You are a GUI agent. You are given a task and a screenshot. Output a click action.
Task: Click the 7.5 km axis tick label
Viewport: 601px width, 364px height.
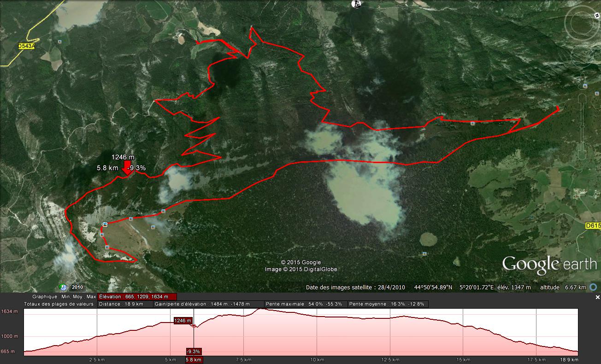(x=243, y=360)
